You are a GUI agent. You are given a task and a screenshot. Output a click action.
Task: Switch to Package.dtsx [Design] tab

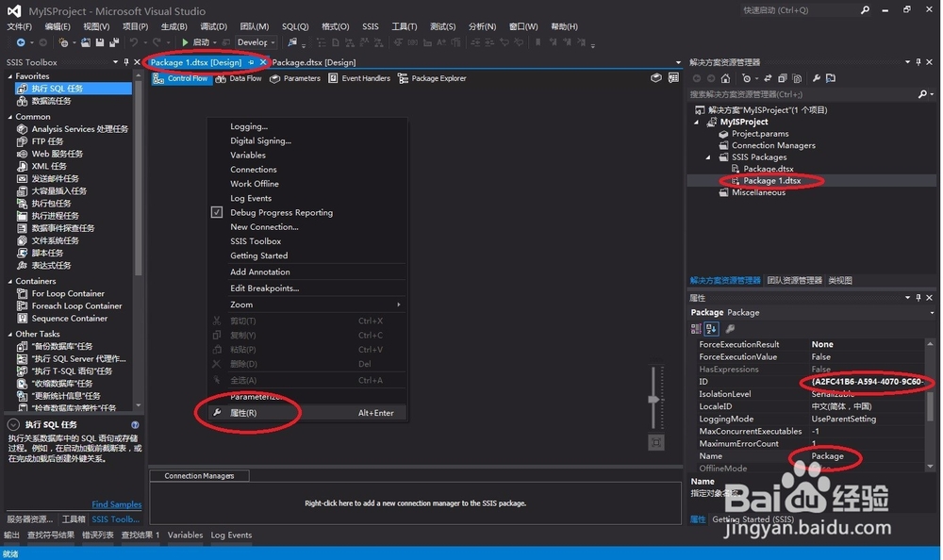[313, 62]
